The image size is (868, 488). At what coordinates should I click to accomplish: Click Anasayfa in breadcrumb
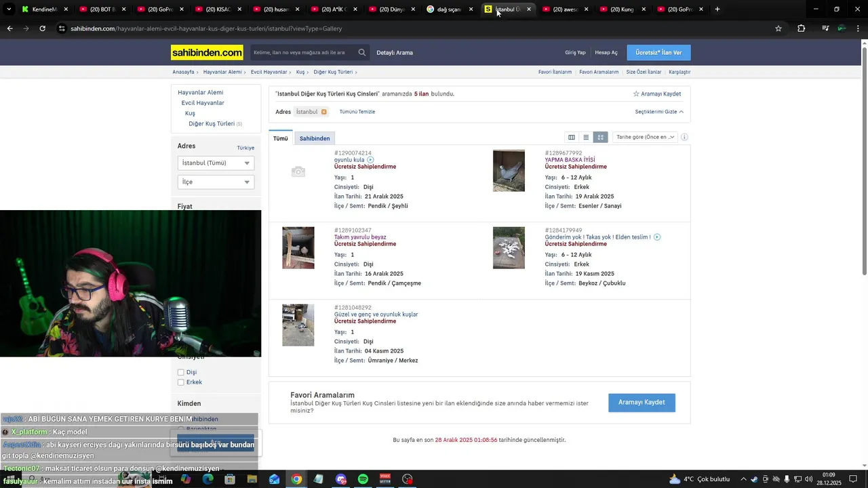click(x=183, y=72)
